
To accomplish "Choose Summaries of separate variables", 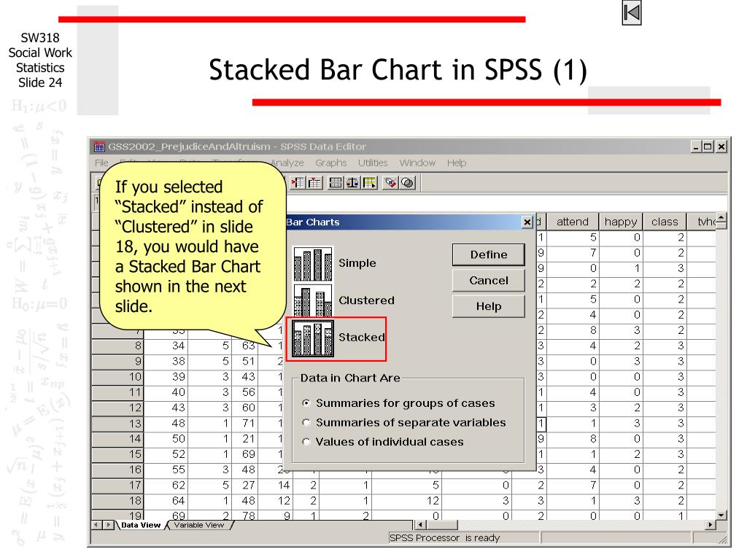I will [x=306, y=422].
